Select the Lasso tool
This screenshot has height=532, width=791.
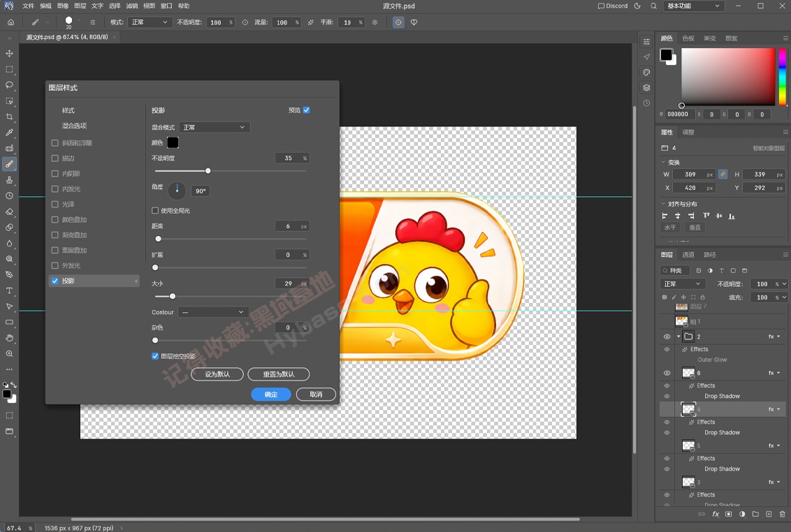[x=9, y=84]
